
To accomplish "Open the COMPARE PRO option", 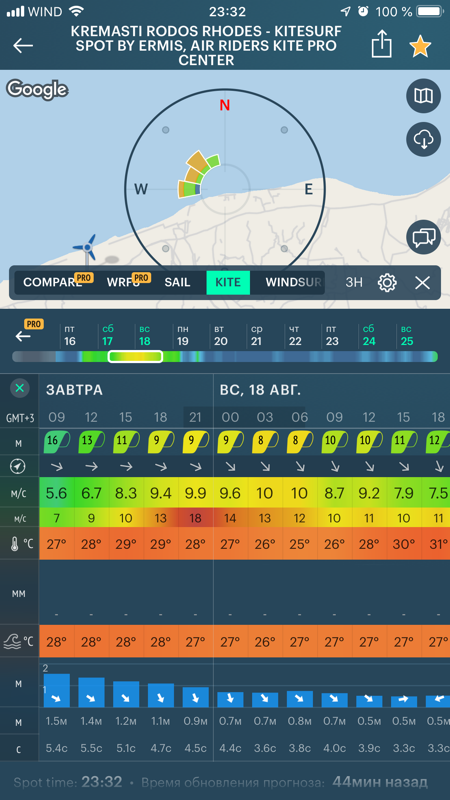I will click(x=54, y=282).
